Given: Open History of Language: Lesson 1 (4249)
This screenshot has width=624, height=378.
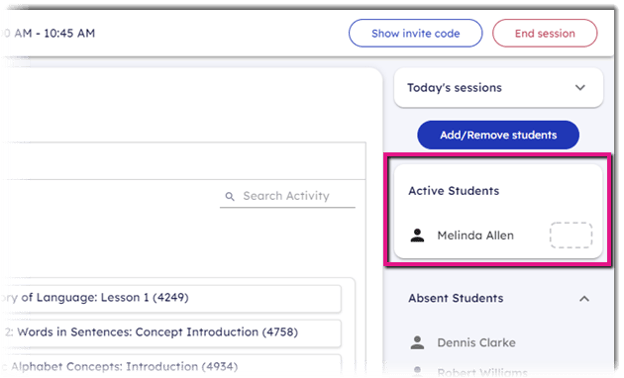Looking at the screenshot, I should pos(170,298).
